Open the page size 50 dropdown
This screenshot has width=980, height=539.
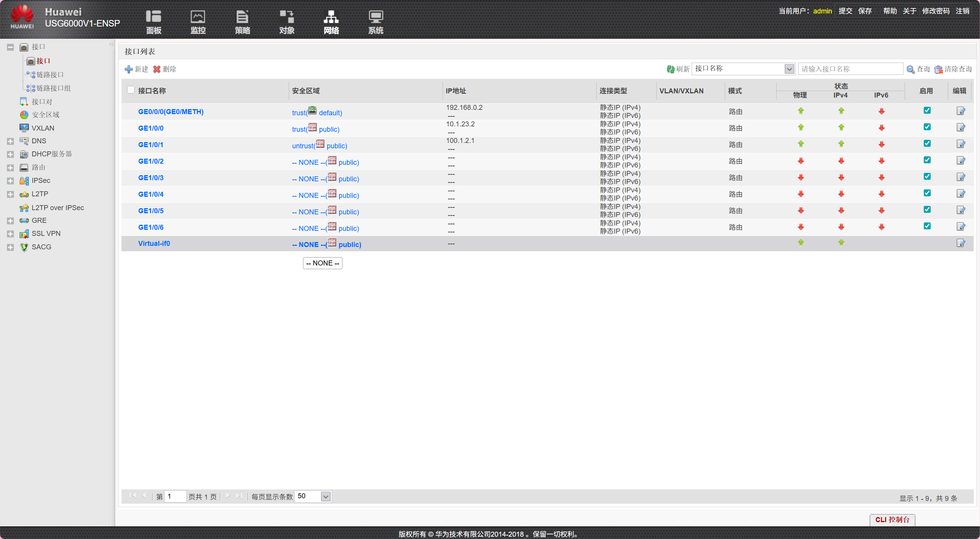pyautogui.click(x=325, y=496)
